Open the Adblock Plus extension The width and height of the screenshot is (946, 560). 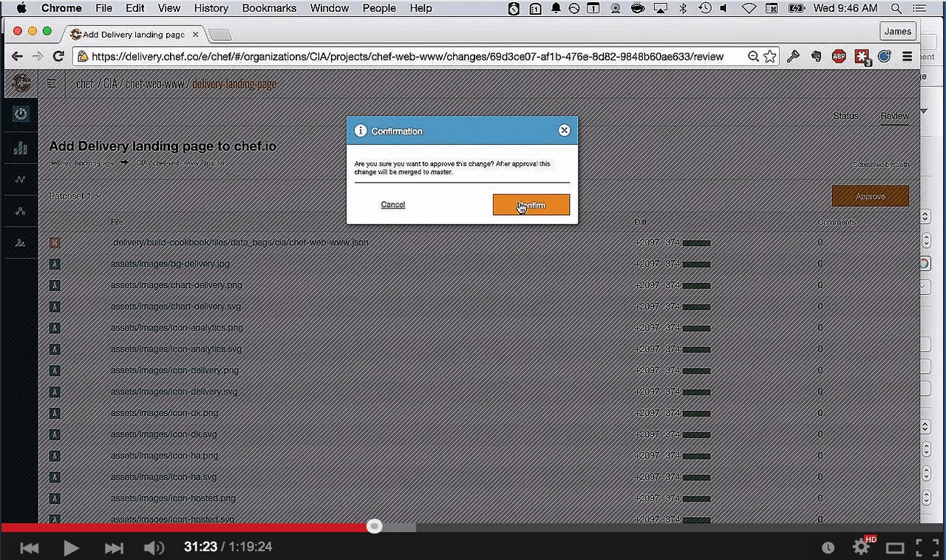(839, 56)
